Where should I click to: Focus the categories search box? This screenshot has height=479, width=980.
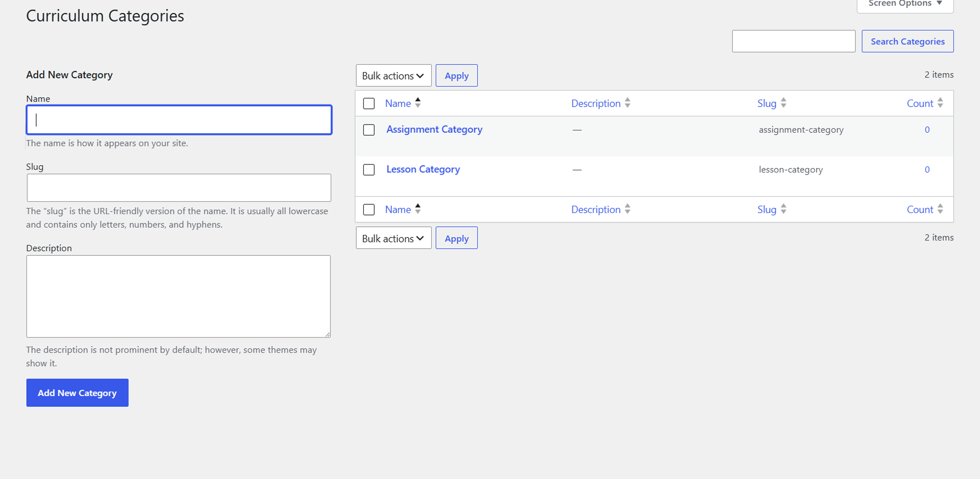coord(794,41)
